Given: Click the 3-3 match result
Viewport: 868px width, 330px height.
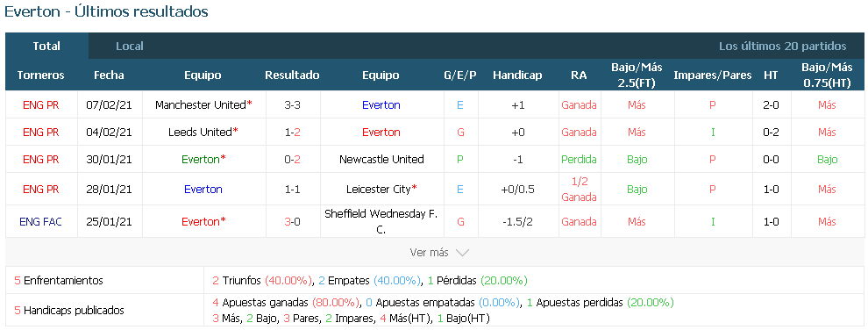Looking at the screenshot, I should 292,104.
